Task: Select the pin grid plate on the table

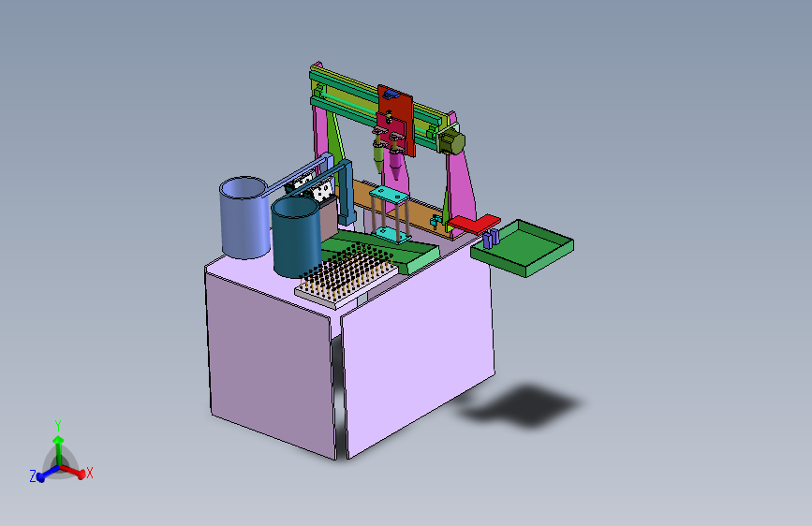Action: point(346,276)
